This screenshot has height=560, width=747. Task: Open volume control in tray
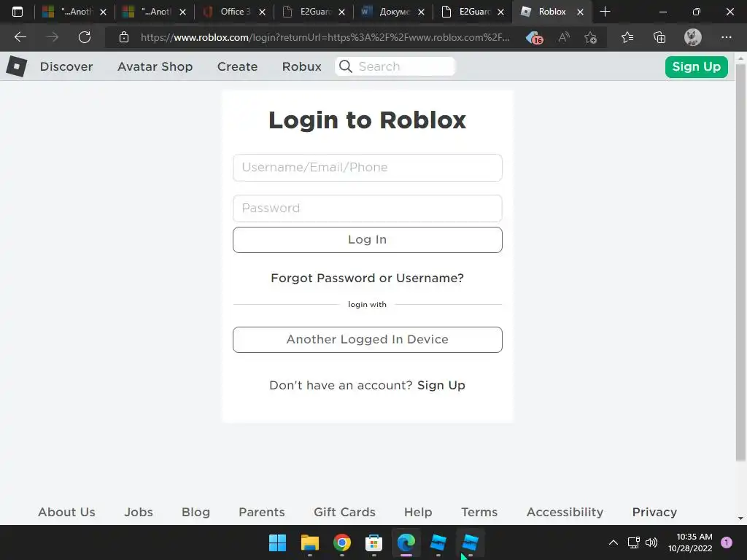point(651,542)
